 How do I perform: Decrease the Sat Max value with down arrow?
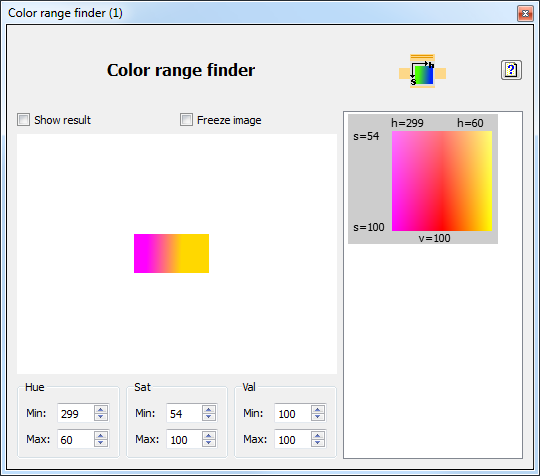pos(209,443)
